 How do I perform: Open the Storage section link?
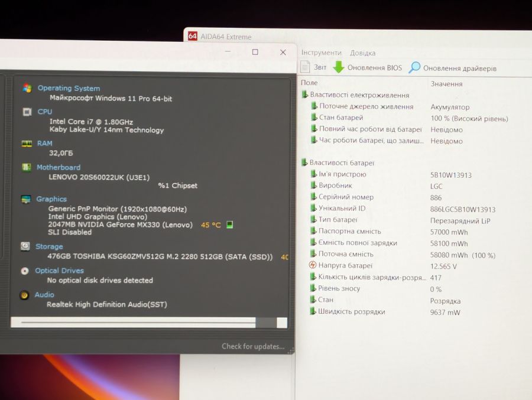(x=49, y=246)
